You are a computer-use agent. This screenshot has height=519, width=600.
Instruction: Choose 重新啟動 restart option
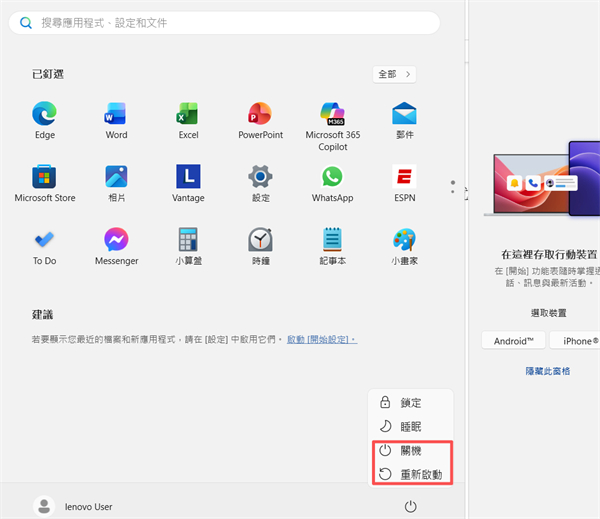point(411,474)
